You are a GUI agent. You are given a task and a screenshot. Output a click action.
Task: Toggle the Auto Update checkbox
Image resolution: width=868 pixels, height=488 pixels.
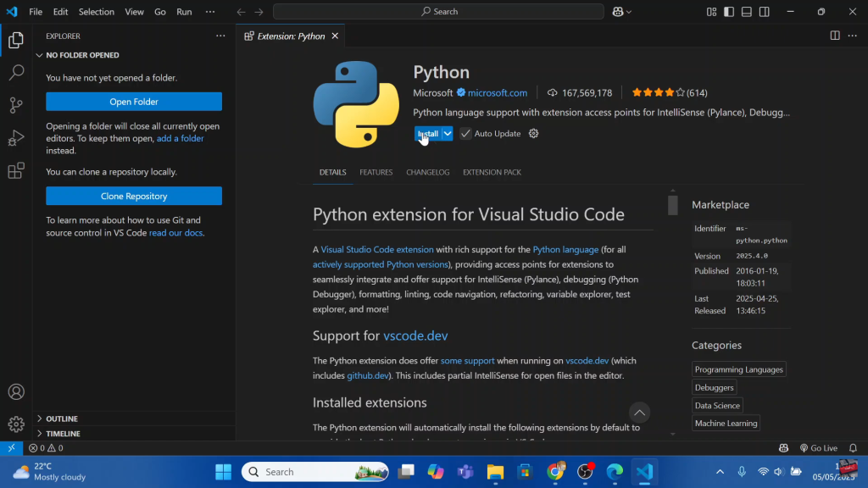point(465,133)
